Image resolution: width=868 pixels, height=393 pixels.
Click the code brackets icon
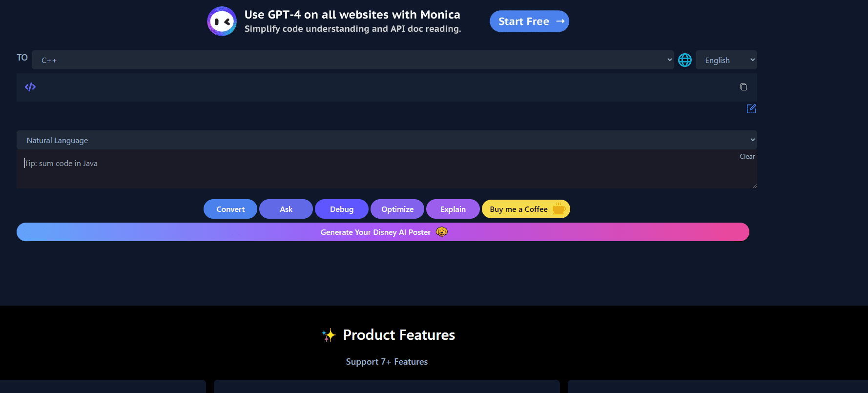30,87
